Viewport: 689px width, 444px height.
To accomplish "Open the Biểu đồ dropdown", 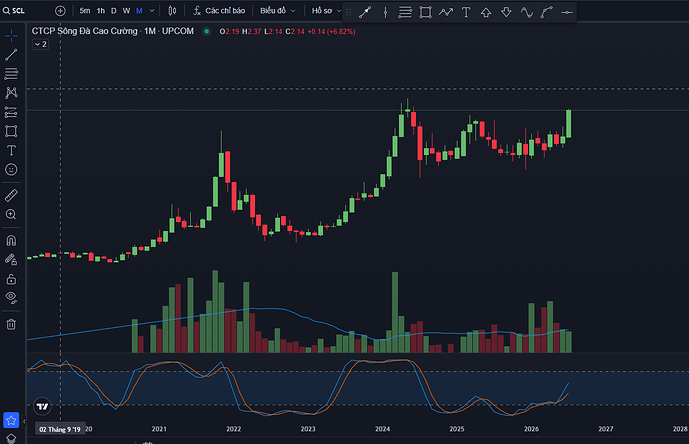I will 277,11.
